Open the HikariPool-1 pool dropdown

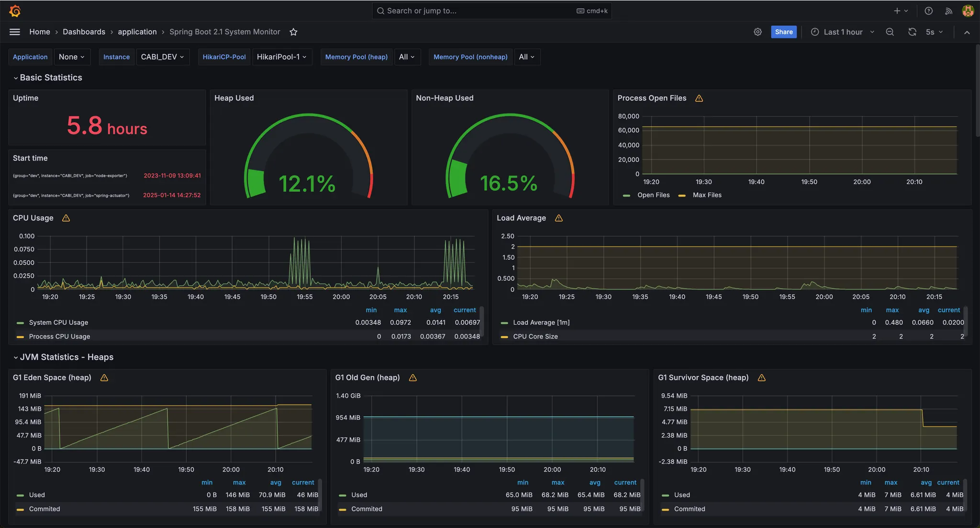click(281, 57)
